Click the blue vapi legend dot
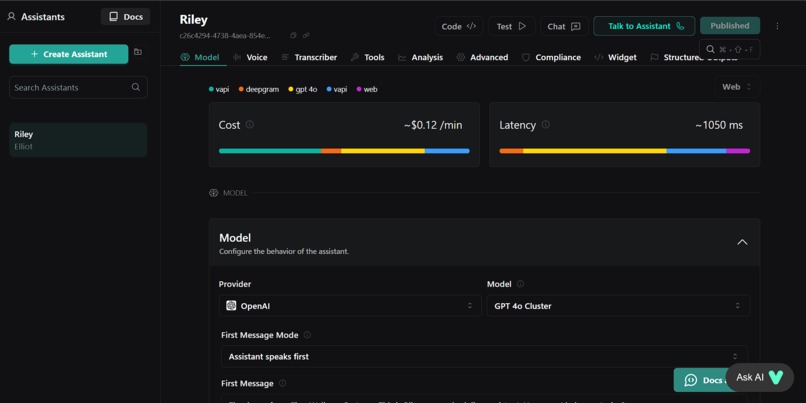 coord(329,89)
